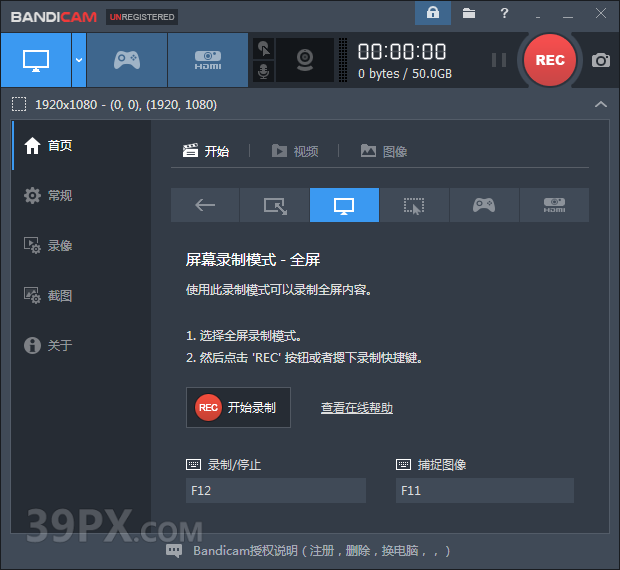This screenshot has width=620, height=570.
Task: Switch to game recording mode in top bar
Action: coord(127,60)
